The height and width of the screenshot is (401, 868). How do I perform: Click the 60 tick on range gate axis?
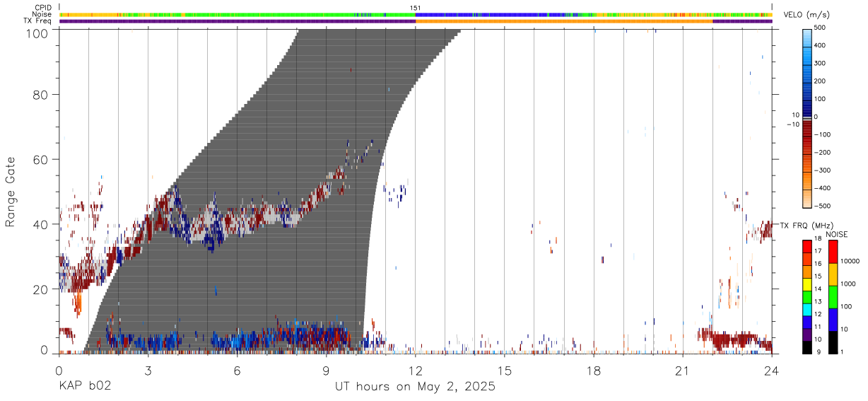click(41, 159)
